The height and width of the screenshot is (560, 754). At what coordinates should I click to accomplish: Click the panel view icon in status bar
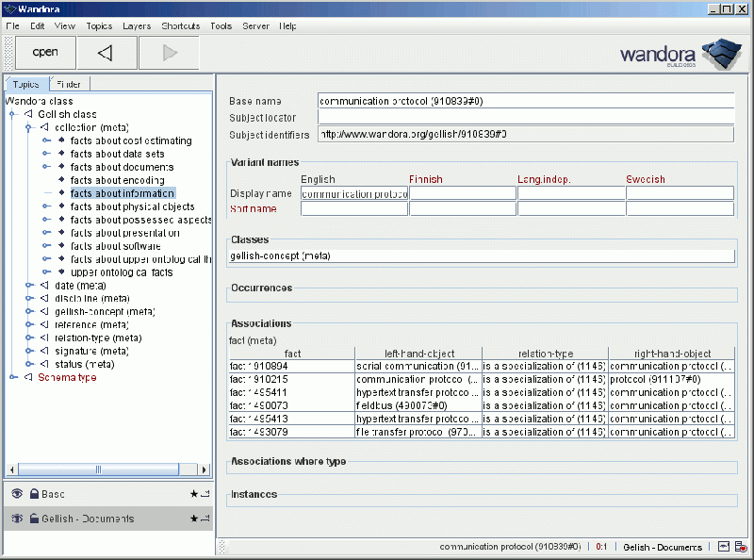[x=723, y=547]
